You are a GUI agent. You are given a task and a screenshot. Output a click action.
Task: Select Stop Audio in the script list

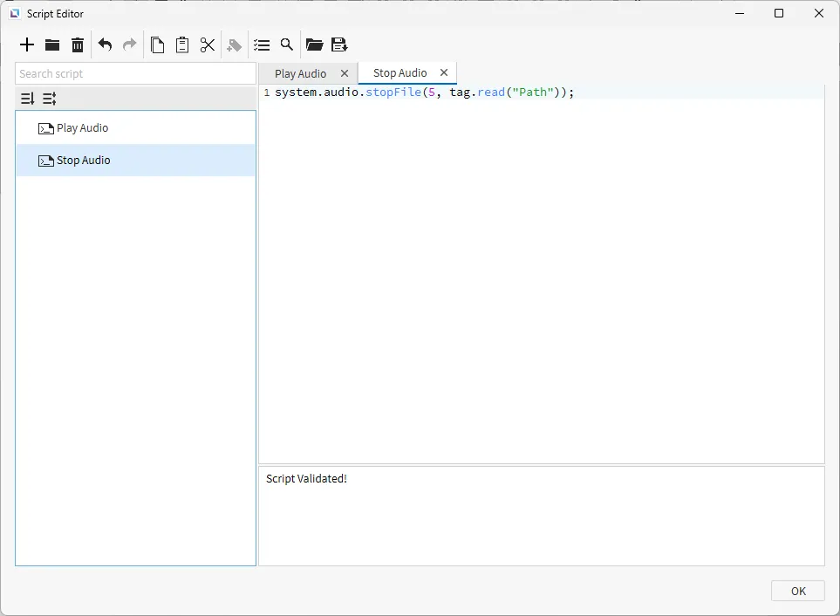[83, 161]
